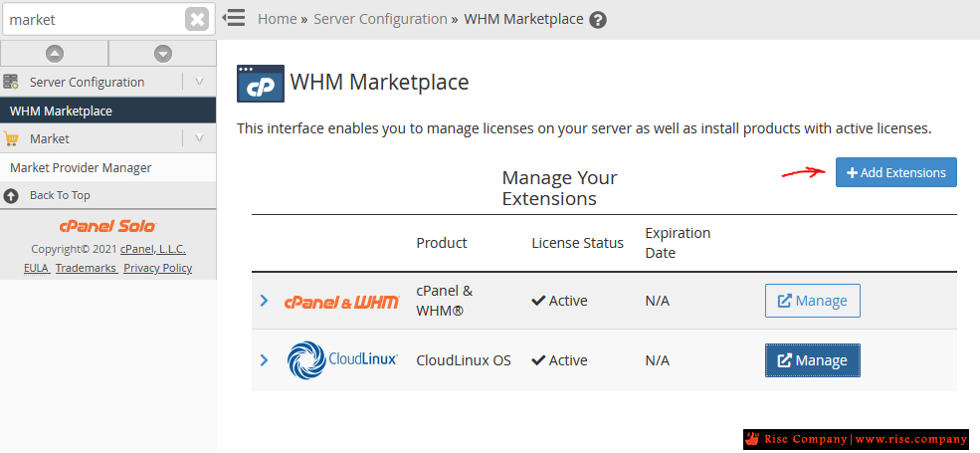Click the expand-all down arrow button in sidebar
980x453 pixels.
point(162,54)
